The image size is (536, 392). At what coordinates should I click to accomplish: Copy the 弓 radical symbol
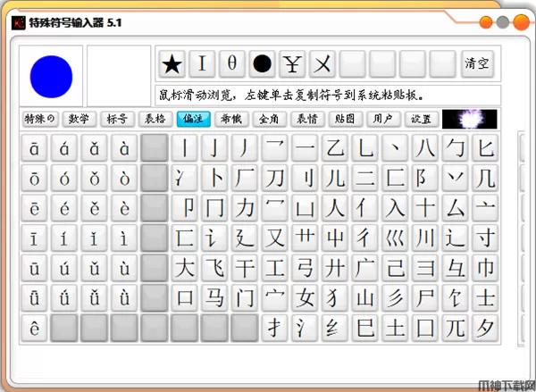(x=305, y=267)
